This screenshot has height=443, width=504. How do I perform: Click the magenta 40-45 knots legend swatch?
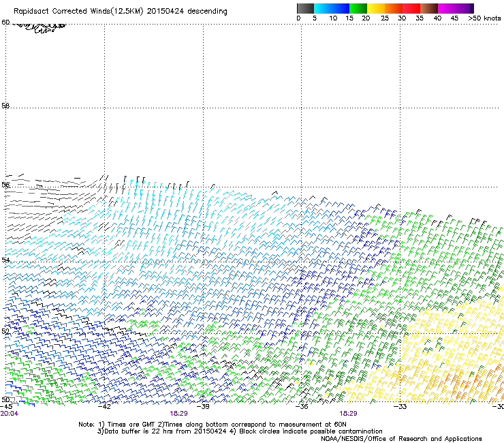pyautogui.click(x=447, y=8)
